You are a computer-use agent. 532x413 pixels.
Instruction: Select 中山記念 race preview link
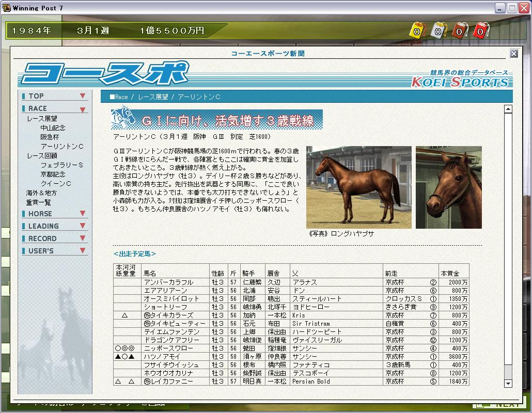coord(53,128)
